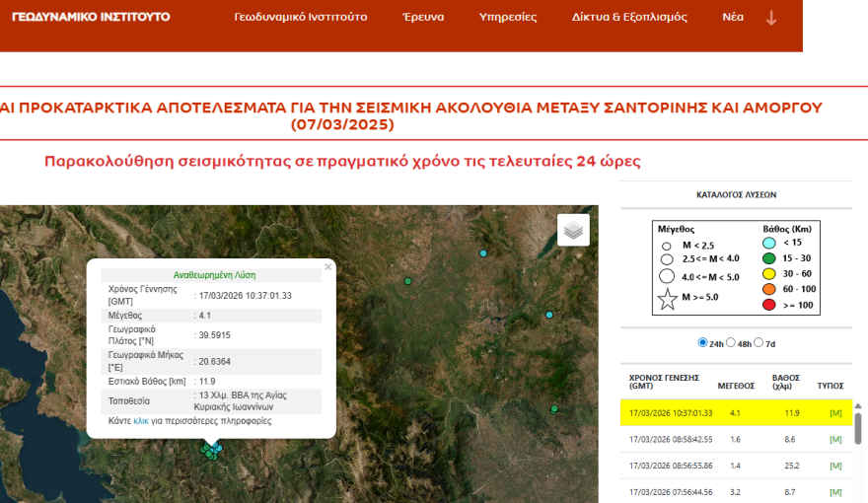Click the ΓΕΩΔΥΝΑΜΙΚΟ ΙΝΣΤΙΤΟΥΤΟ site logo
The image size is (868, 503).
pyautogui.click(x=91, y=17)
